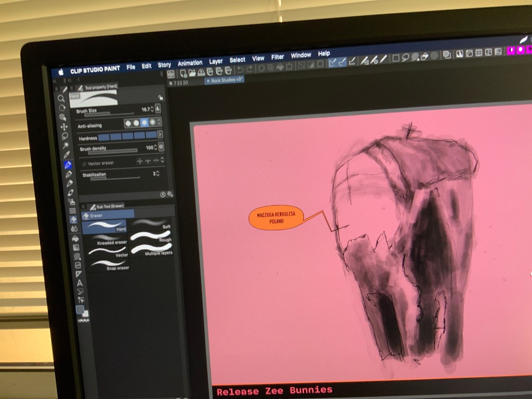The width and height of the screenshot is (532, 399).
Task: Select the Move layer tool
Action: coord(64,127)
